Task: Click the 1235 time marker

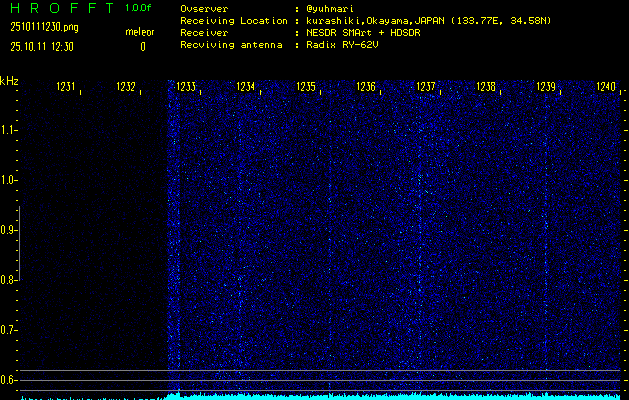Action: pyautogui.click(x=306, y=87)
